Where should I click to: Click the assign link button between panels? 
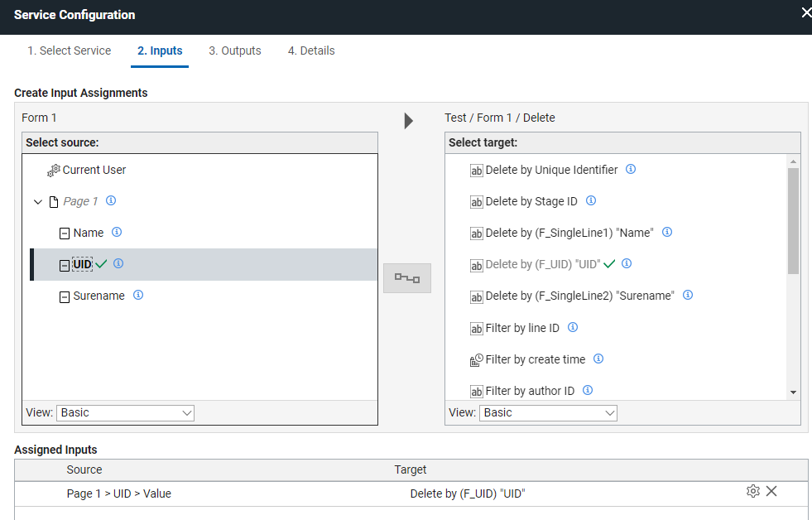tap(407, 279)
